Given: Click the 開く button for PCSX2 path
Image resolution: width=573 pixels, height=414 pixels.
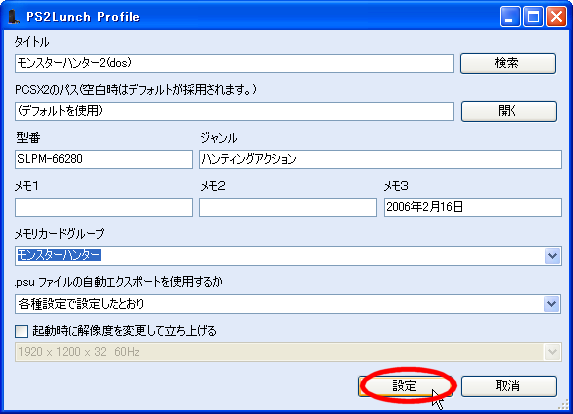Looking at the screenshot, I should [509, 111].
